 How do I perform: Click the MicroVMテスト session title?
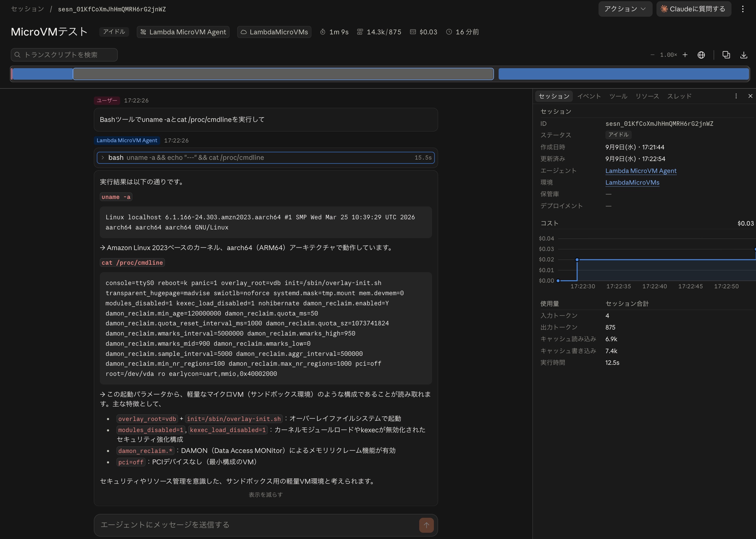tap(49, 32)
